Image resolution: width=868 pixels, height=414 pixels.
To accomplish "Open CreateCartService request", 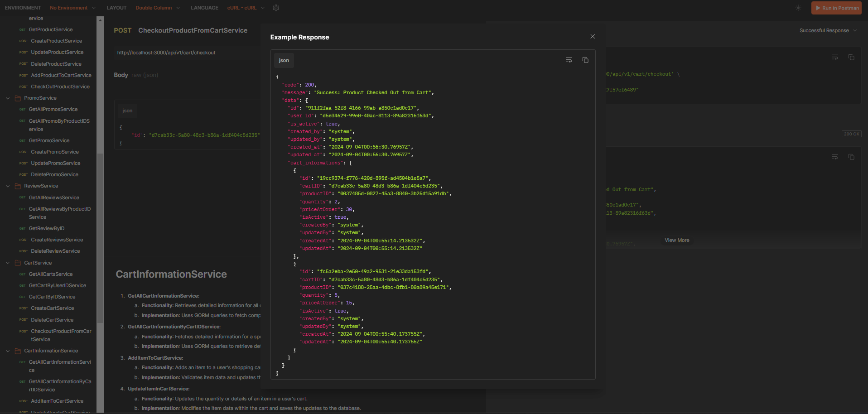I will [x=53, y=308].
